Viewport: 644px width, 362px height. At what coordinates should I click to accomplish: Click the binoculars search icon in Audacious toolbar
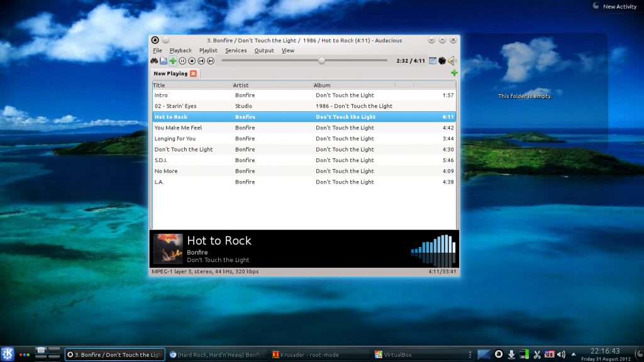154,61
